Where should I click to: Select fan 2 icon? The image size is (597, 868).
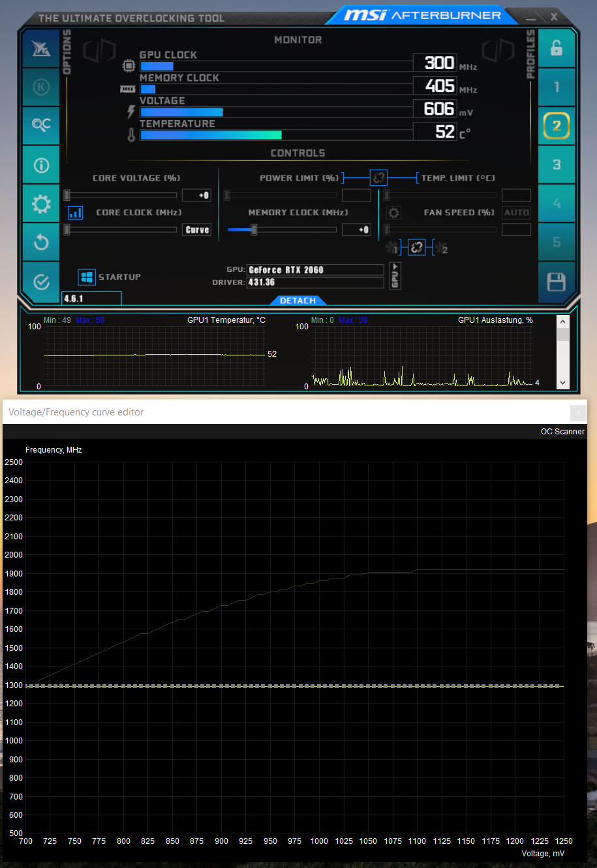[x=441, y=248]
